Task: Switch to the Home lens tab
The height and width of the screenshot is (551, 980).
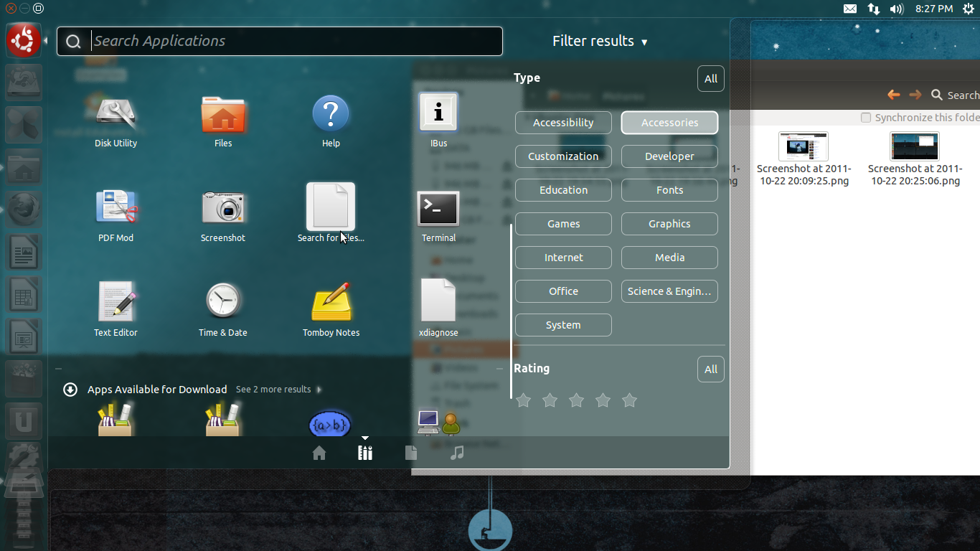Action: click(319, 453)
